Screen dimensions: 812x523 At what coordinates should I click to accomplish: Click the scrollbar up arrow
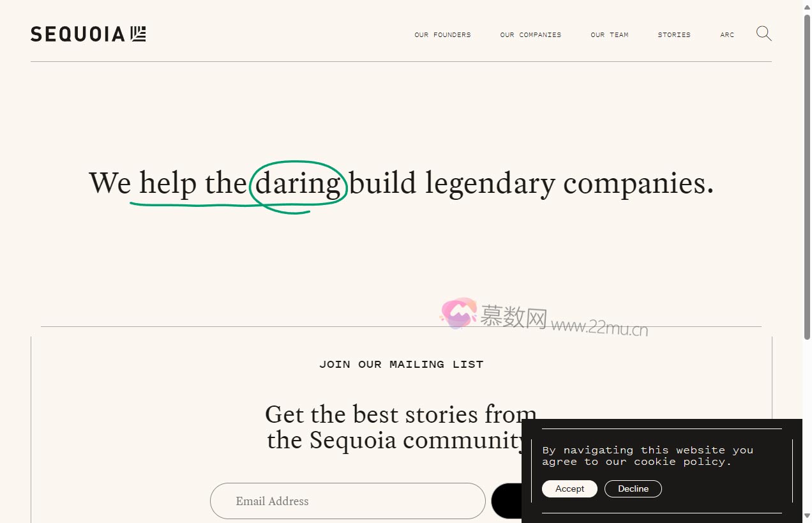tap(807, 5)
